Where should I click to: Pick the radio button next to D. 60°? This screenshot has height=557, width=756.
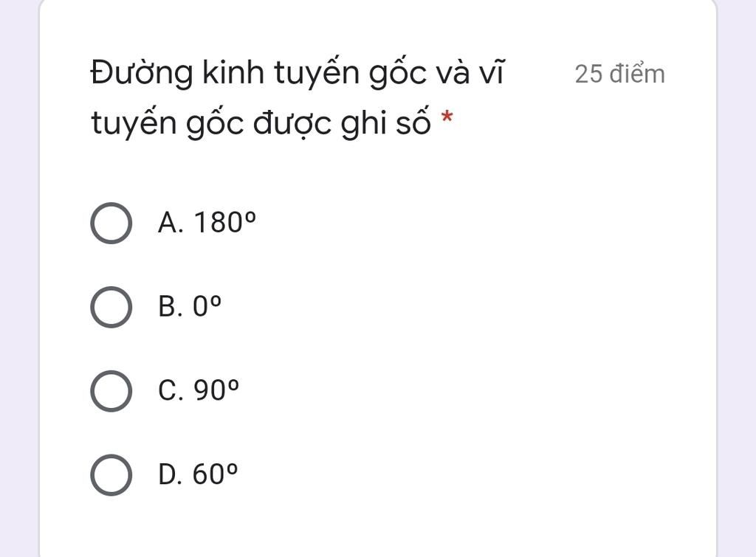tap(111, 474)
